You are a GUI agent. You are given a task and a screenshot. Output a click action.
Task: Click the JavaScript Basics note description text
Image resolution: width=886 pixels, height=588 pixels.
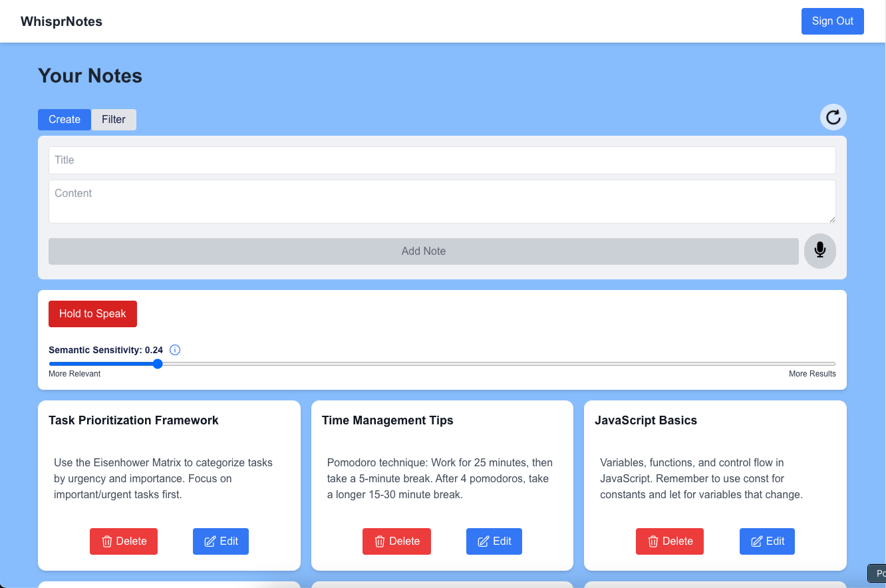[x=701, y=478]
